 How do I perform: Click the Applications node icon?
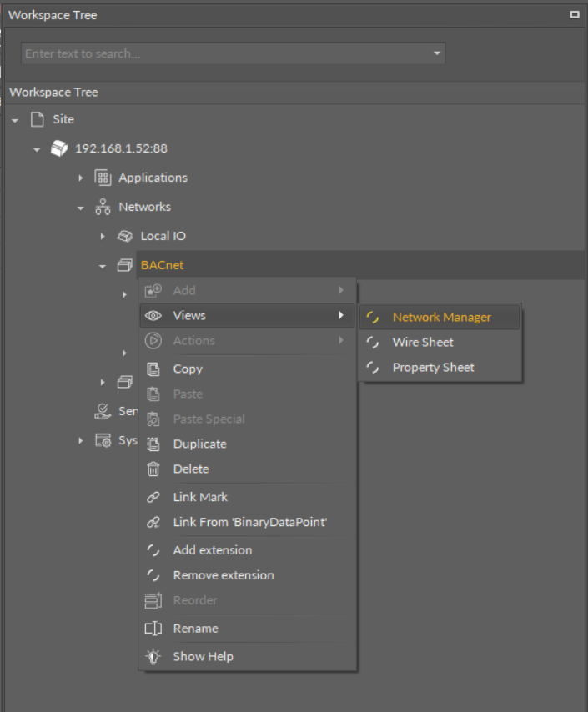[103, 178]
